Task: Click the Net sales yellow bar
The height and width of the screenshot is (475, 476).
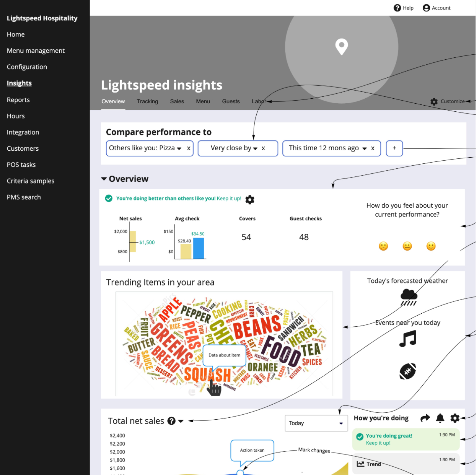Action: pos(133,241)
